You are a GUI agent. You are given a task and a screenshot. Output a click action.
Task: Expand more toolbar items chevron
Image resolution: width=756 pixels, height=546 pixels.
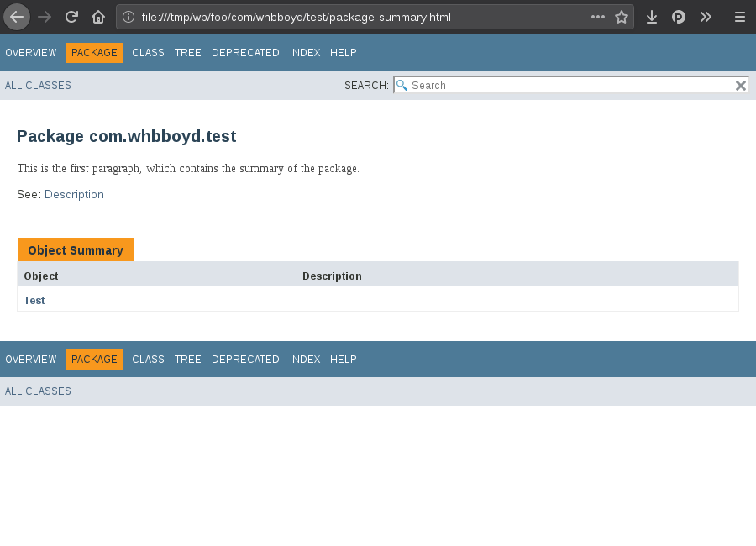click(706, 18)
